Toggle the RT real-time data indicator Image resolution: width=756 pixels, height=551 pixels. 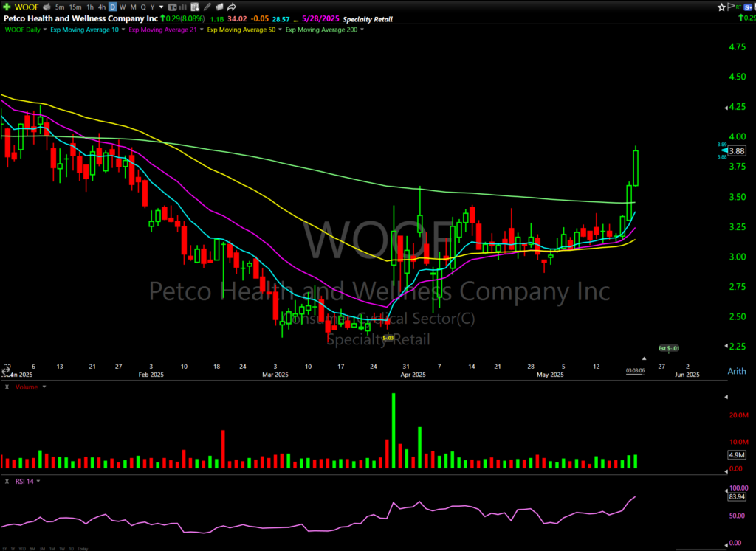pyautogui.click(x=740, y=7)
